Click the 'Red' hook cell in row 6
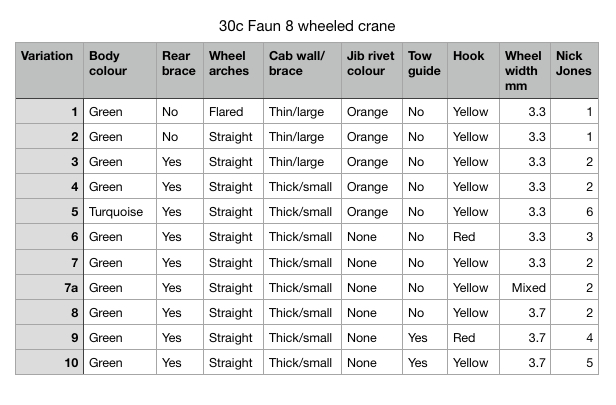 click(x=473, y=237)
